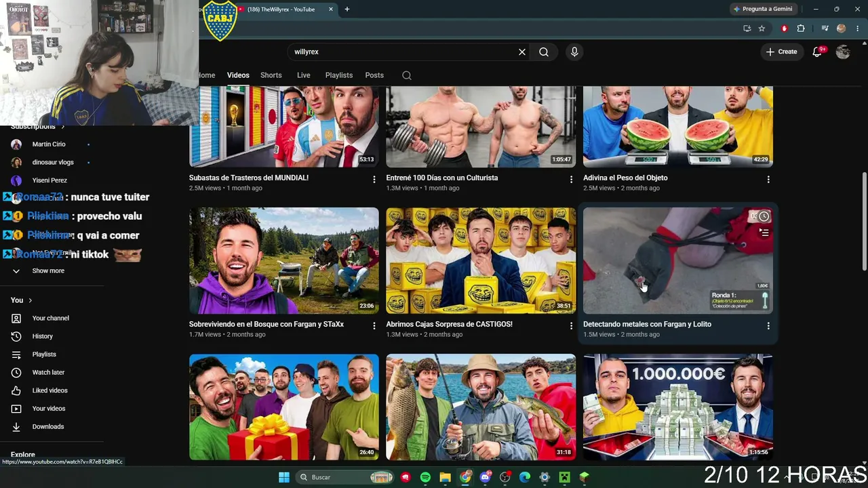868x488 pixels.
Task: Open the Windows Start menu
Action: [284, 477]
